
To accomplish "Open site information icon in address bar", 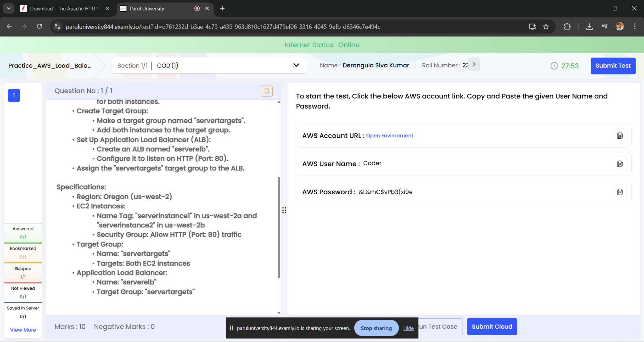I will [x=57, y=26].
